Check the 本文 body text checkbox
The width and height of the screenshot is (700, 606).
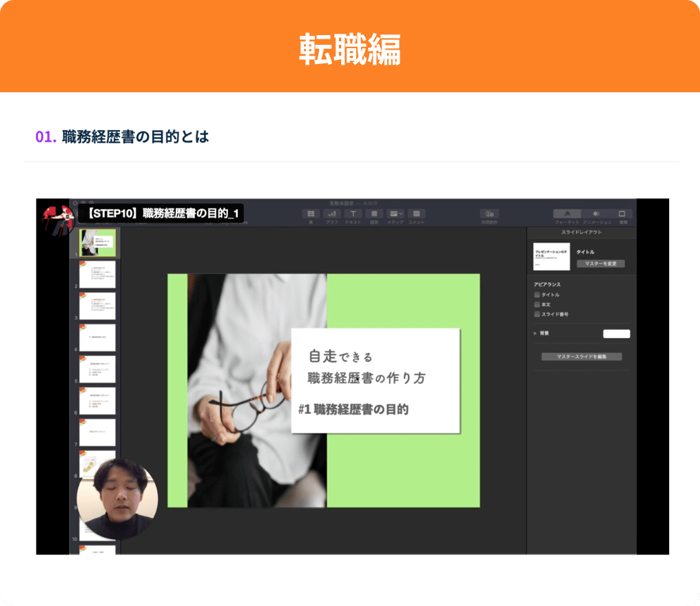pyautogui.click(x=537, y=304)
